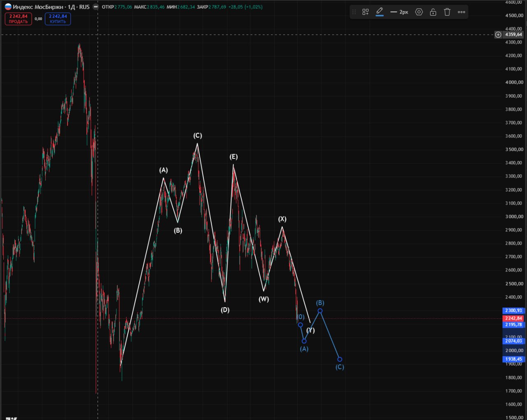Click the white (Y) wave label
This screenshot has width=527, height=420.
[x=310, y=330]
